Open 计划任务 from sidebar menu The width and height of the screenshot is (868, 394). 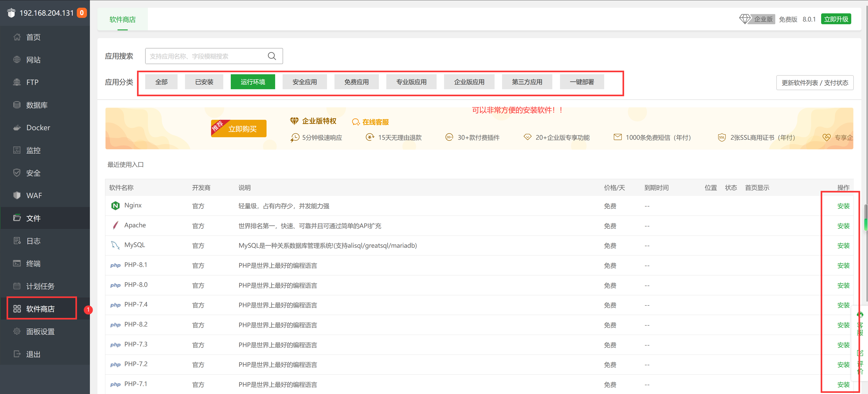(41, 286)
